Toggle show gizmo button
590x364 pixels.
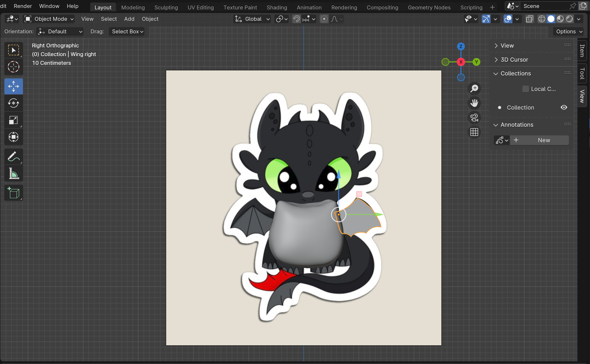tap(486, 19)
